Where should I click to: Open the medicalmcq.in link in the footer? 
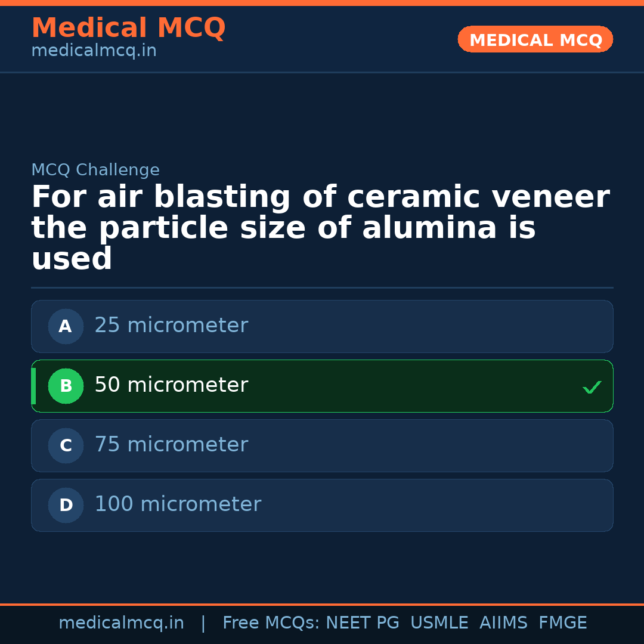click(121, 623)
